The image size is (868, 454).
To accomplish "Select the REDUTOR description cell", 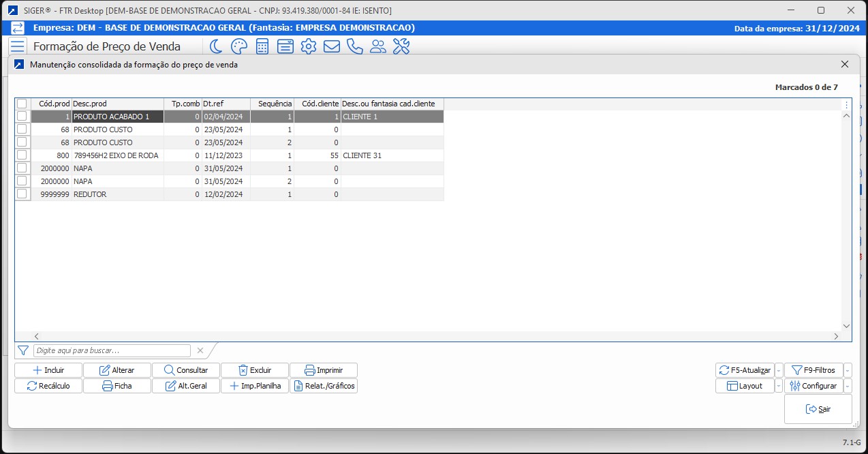I will pyautogui.click(x=117, y=194).
